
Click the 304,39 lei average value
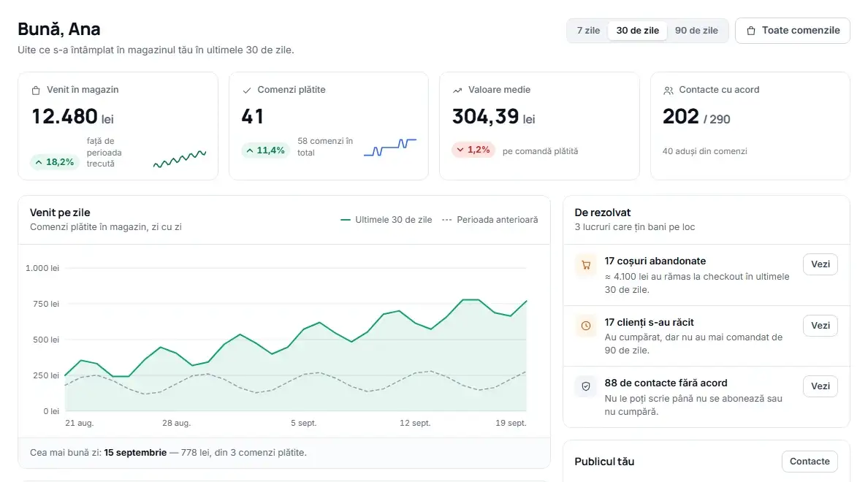[x=494, y=117]
